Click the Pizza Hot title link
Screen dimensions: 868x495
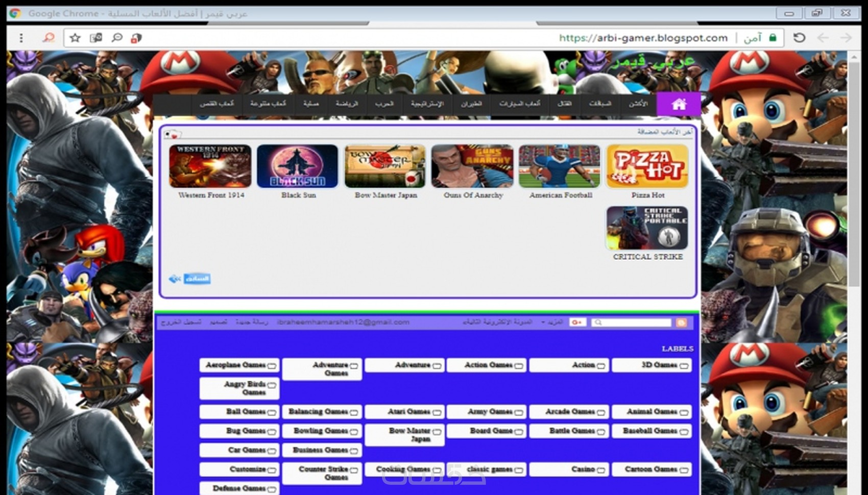point(648,195)
